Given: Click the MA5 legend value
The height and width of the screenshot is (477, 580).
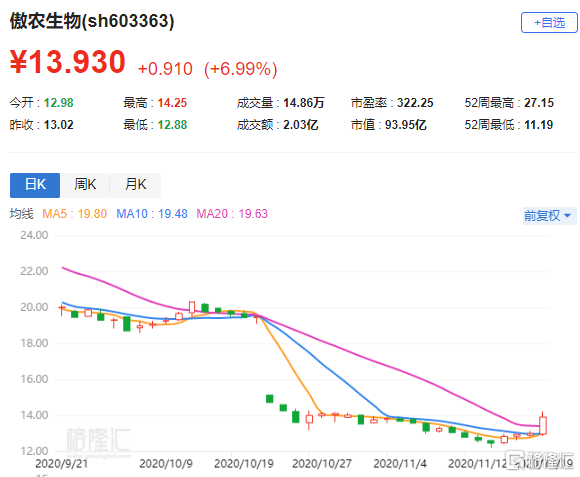Looking at the screenshot, I should click(74, 214).
